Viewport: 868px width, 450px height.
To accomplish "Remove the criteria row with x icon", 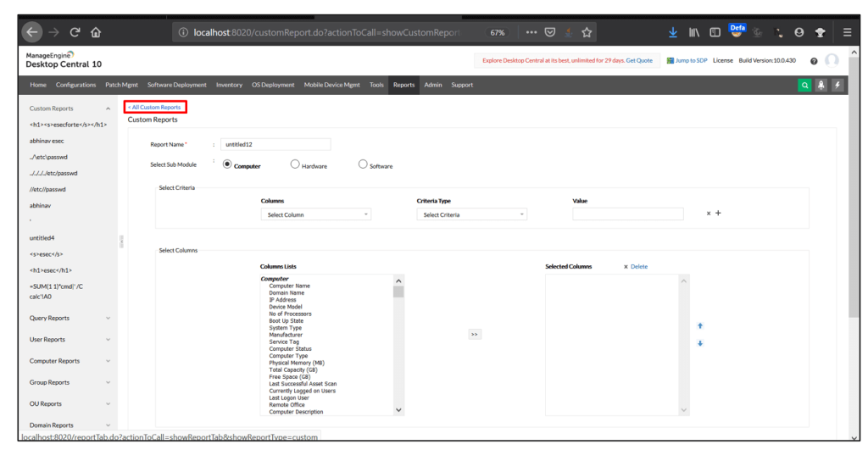I will pyautogui.click(x=708, y=213).
